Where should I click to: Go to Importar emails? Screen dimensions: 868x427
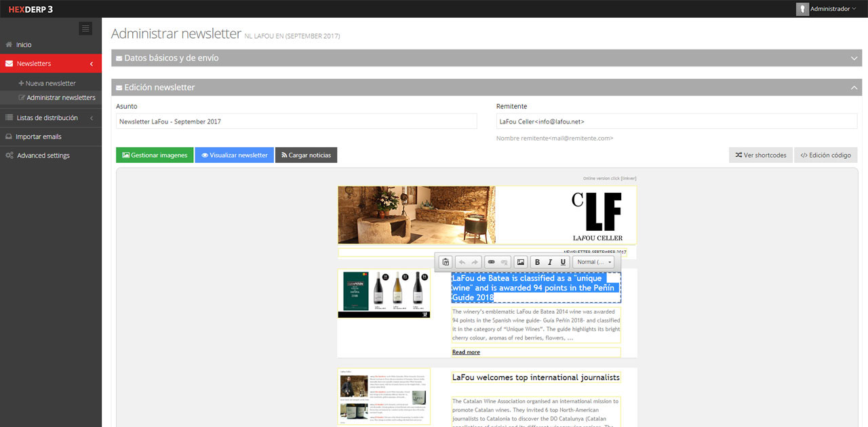[39, 136]
